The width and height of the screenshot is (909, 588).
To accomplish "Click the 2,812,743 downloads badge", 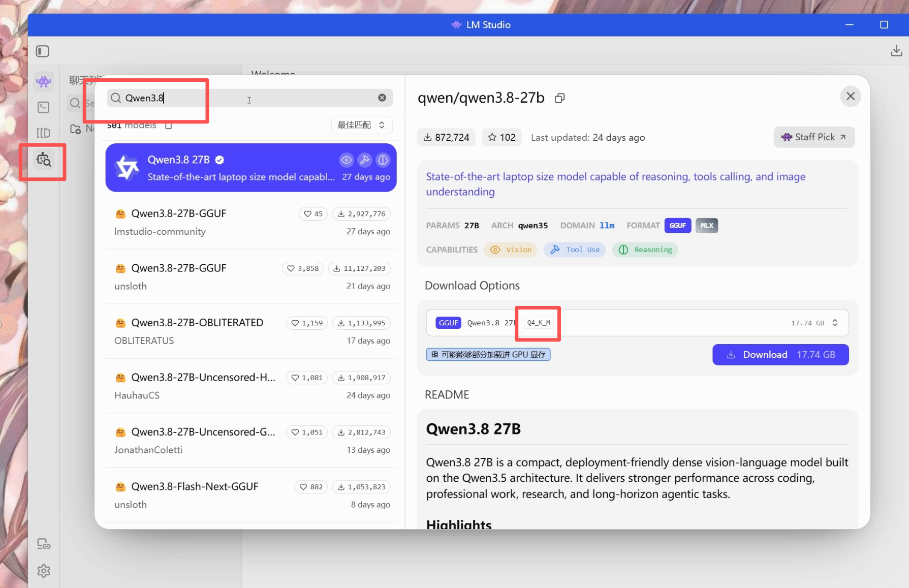I will pos(362,432).
